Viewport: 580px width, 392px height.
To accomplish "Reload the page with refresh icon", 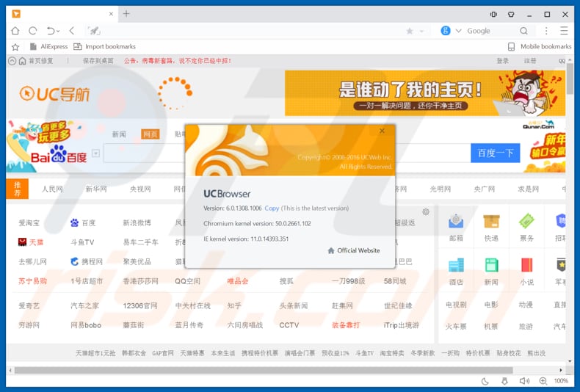I will [x=33, y=31].
